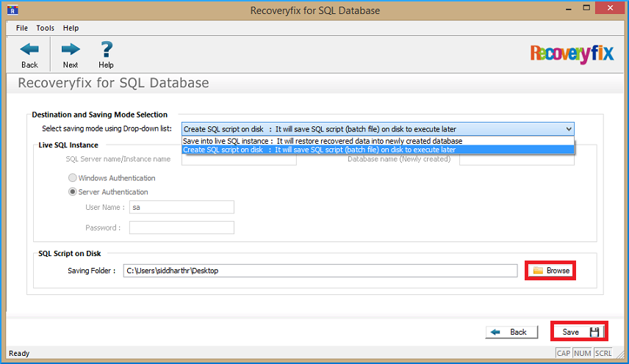The image size is (629, 364).
Task: Click the Saving Folder path field
Action: click(x=320, y=271)
